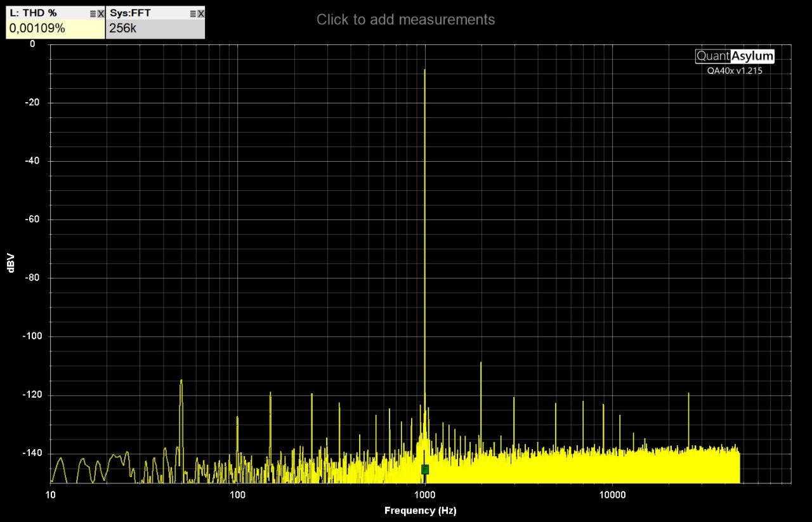Screen dimensions: 812x522
Task: Open the Sys:FFT tile menu icon
Action: pyautogui.click(x=193, y=13)
